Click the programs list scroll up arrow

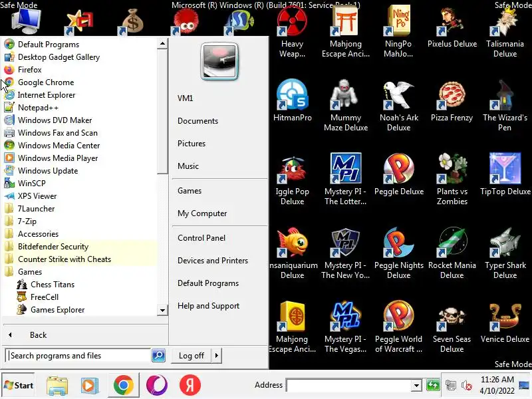[162, 44]
